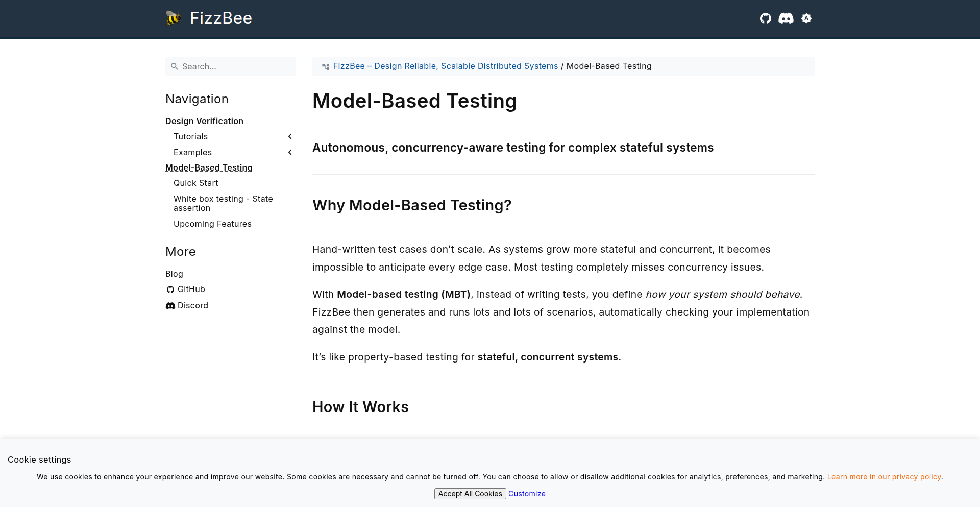Expand the Tutorials chevron

coord(290,136)
